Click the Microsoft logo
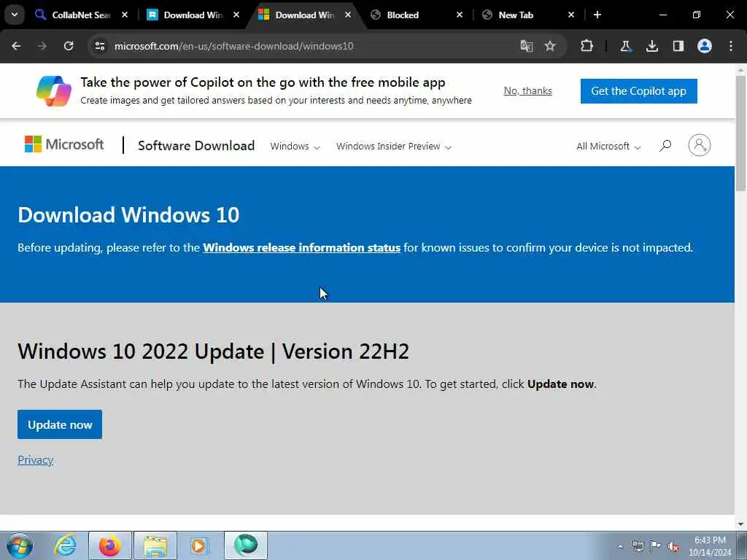The width and height of the screenshot is (747, 560). [x=64, y=144]
